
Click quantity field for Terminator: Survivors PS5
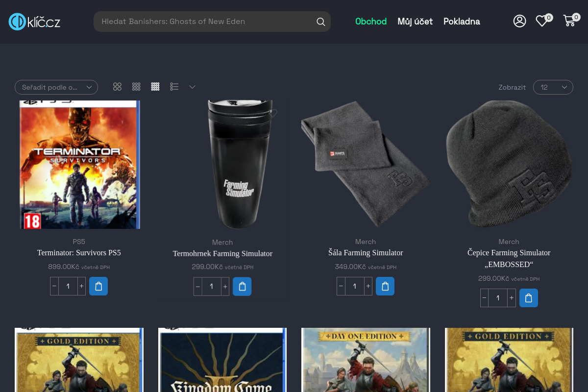pos(68,286)
